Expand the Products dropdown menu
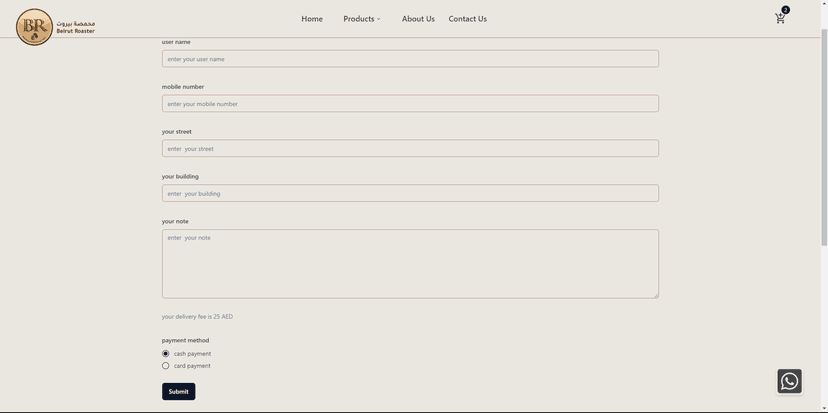Image resolution: width=828 pixels, height=413 pixels. (362, 19)
